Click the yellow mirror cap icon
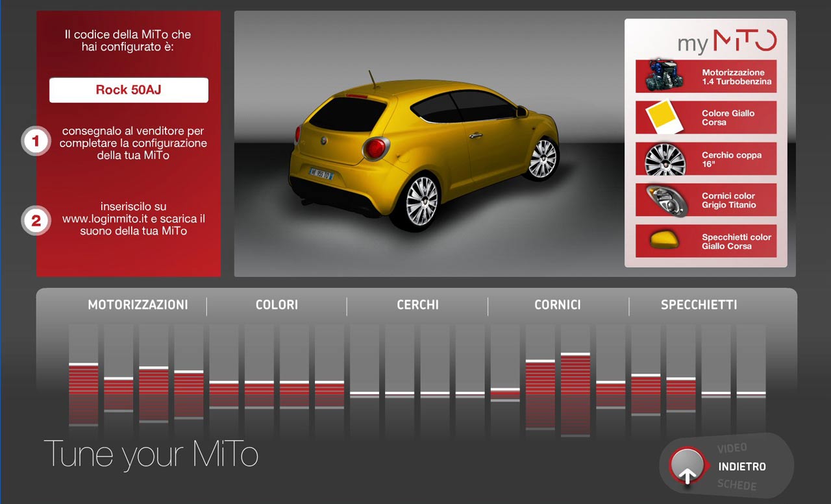The height and width of the screenshot is (504, 831). (665, 241)
